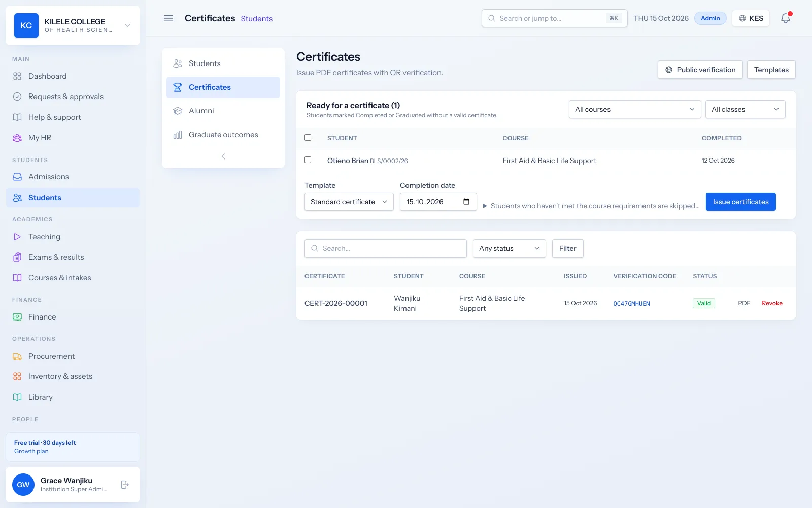812x508 pixels.
Task: Tick the select-all students checkbox
Action: tap(308, 138)
